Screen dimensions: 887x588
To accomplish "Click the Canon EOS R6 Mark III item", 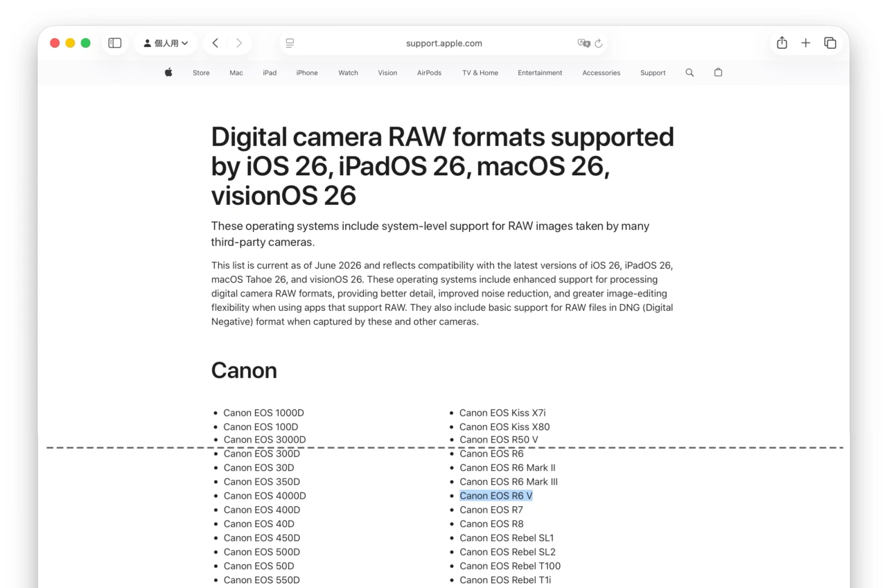I will [509, 481].
